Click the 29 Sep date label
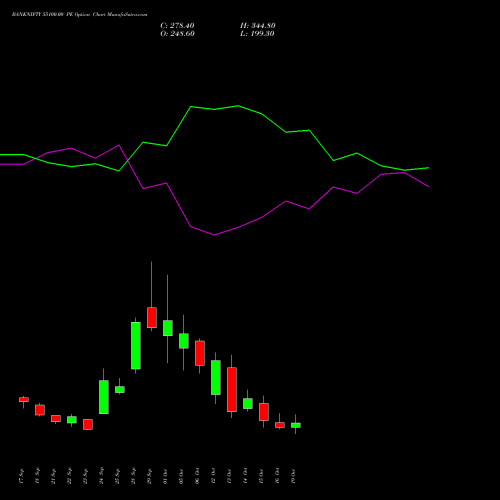 click(150, 476)
